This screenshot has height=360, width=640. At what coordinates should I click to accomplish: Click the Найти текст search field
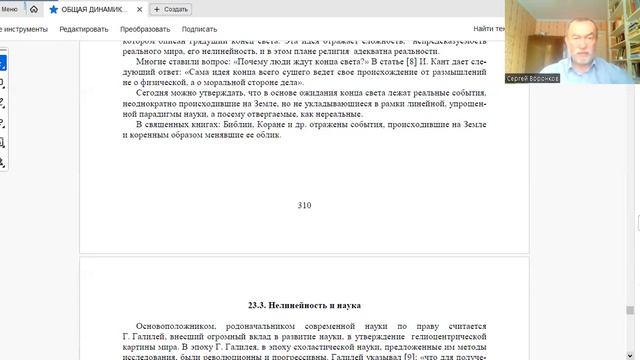(489, 29)
